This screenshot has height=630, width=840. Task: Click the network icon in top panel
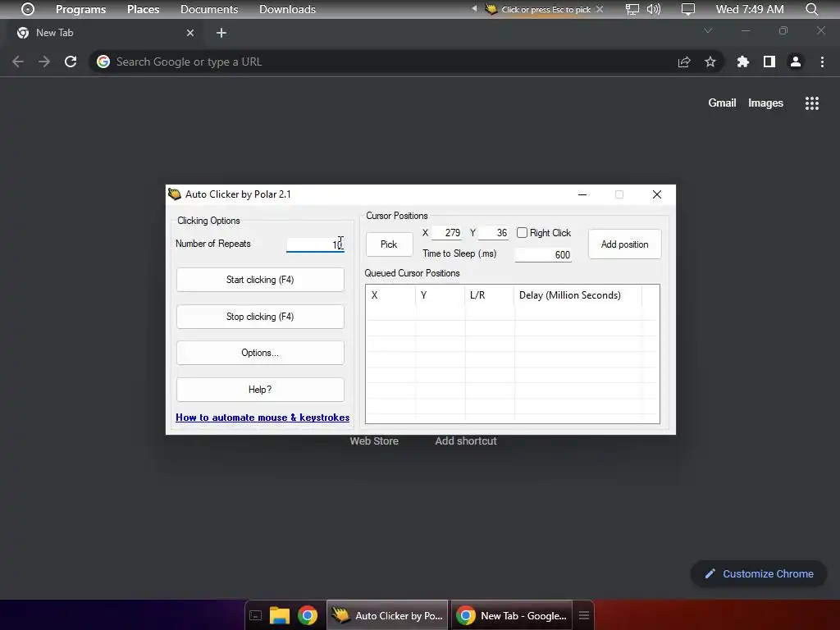point(632,9)
